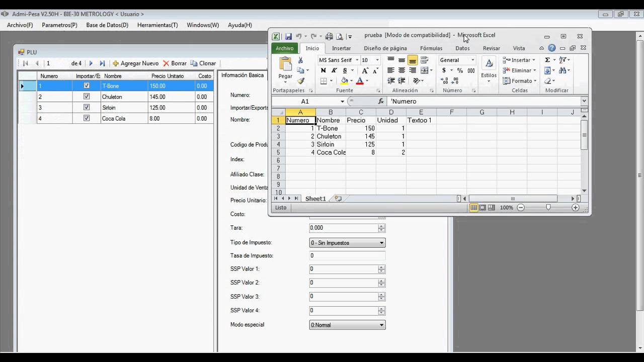Screen dimensions: 644x362
Task: Click the Save icon in Excel's quick access toolbar
Action: coord(288,36)
